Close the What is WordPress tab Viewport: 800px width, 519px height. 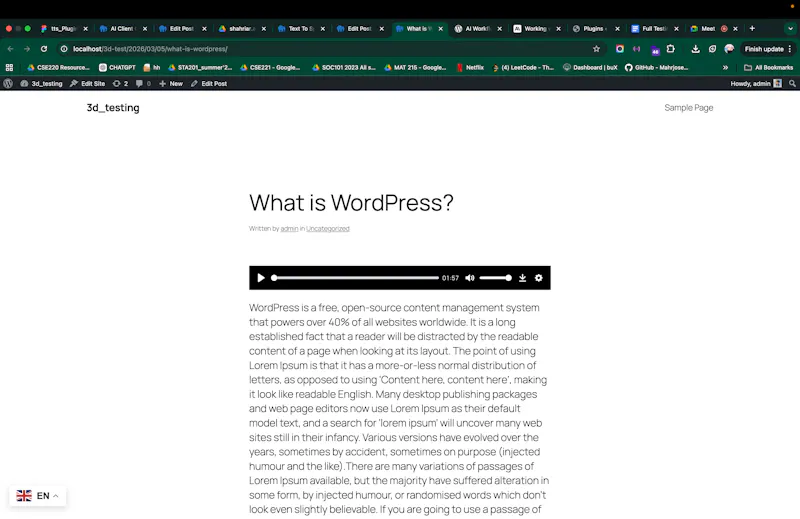441,29
